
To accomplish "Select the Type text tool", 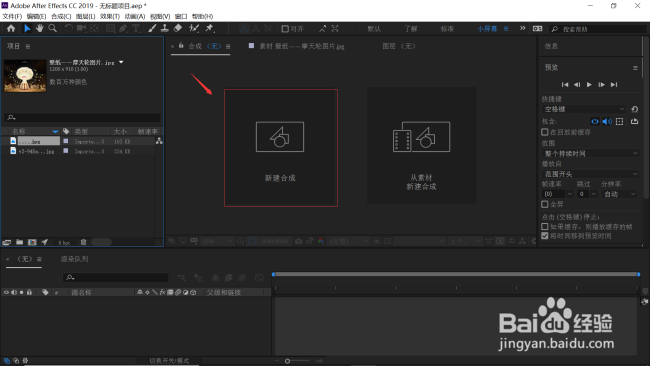I will pos(136,28).
